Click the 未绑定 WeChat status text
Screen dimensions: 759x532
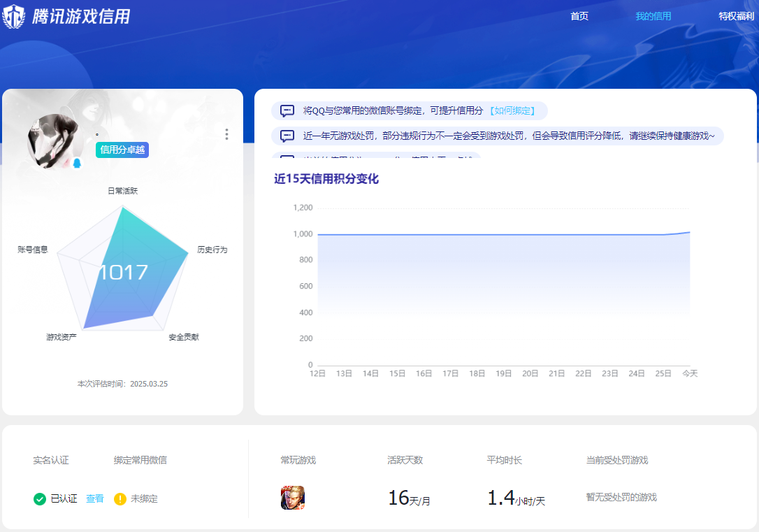pos(144,498)
